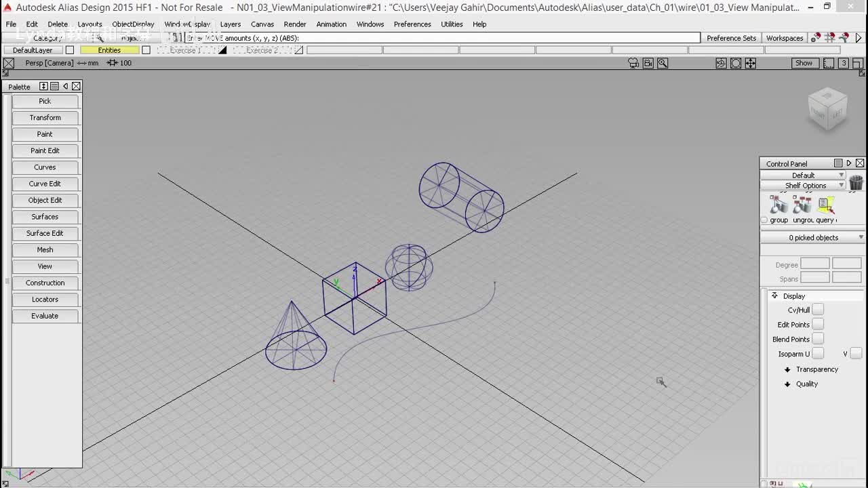
Task: Click the number 3 viewport layout icon
Action: pos(844,63)
